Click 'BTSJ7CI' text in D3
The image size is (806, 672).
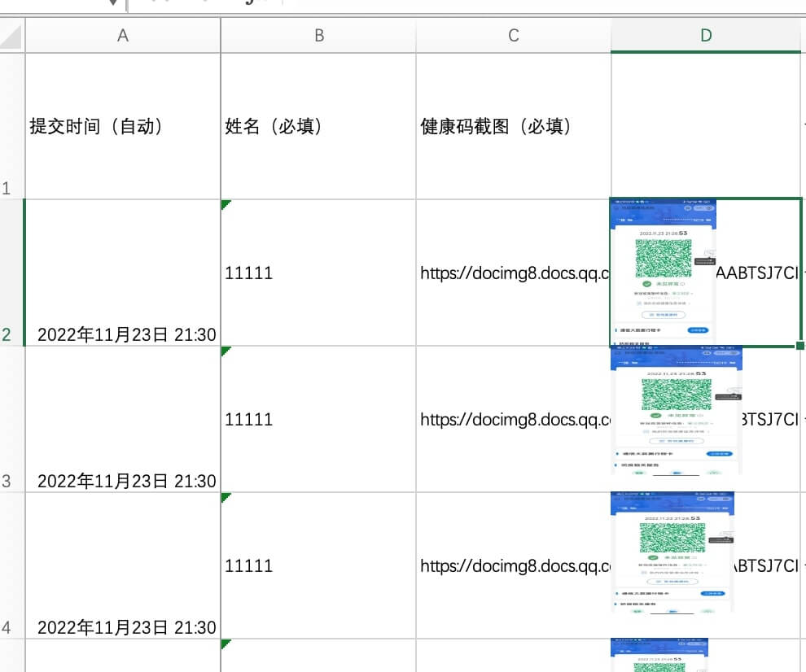[770, 419]
